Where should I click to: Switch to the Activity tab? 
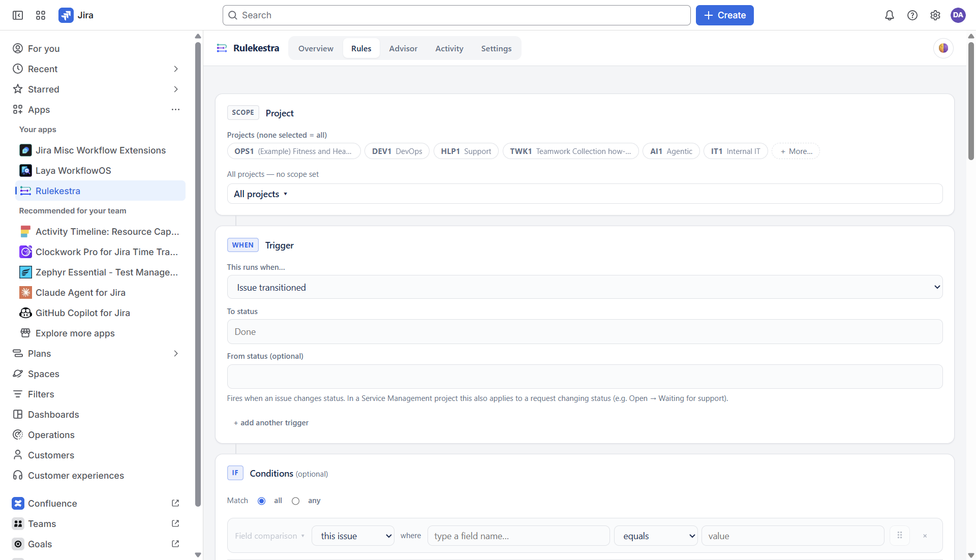(x=449, y=49)
